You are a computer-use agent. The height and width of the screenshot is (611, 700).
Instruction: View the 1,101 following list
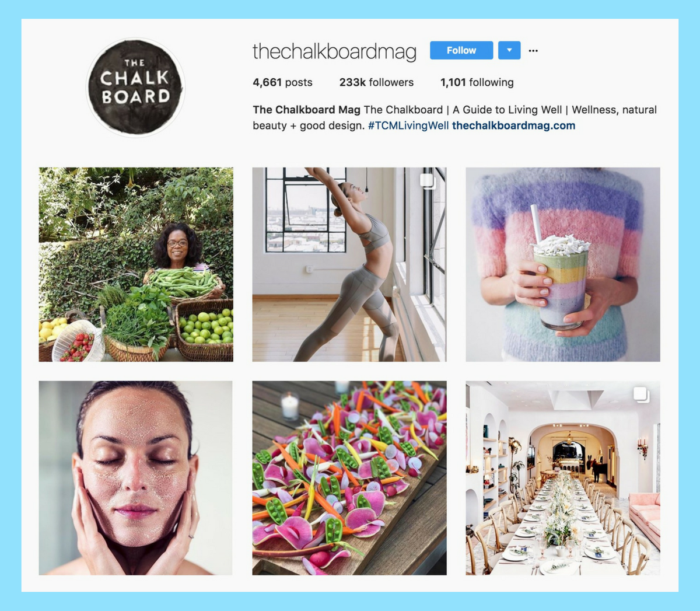point(477,82)
